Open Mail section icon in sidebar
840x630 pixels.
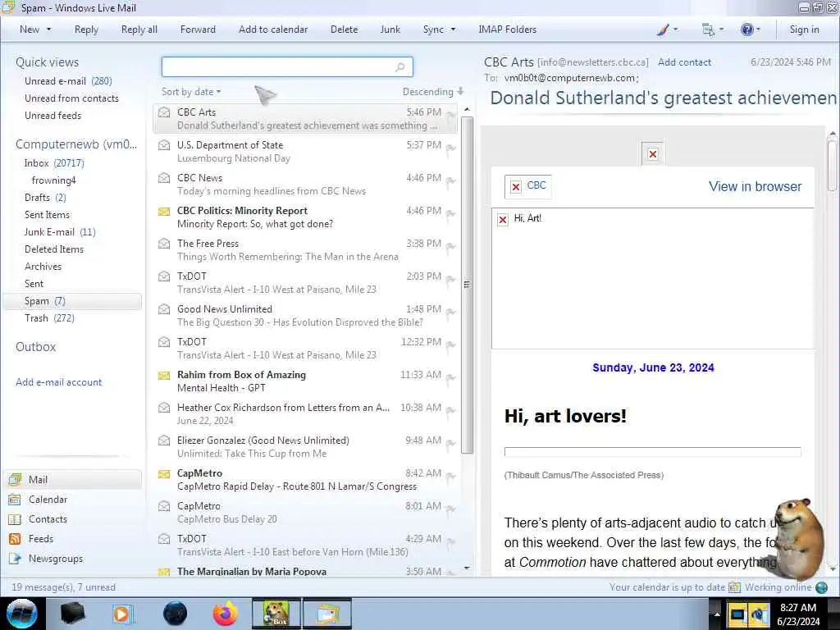15,479
